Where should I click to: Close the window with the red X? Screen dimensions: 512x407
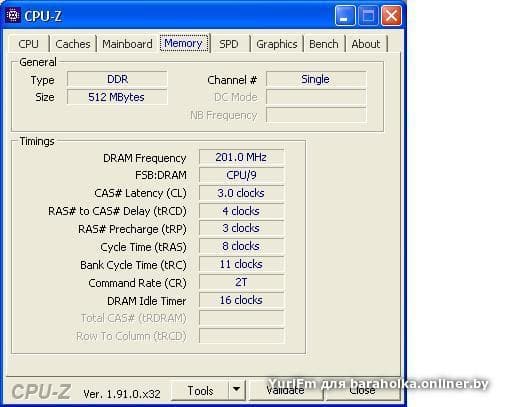tap(391, 15)
